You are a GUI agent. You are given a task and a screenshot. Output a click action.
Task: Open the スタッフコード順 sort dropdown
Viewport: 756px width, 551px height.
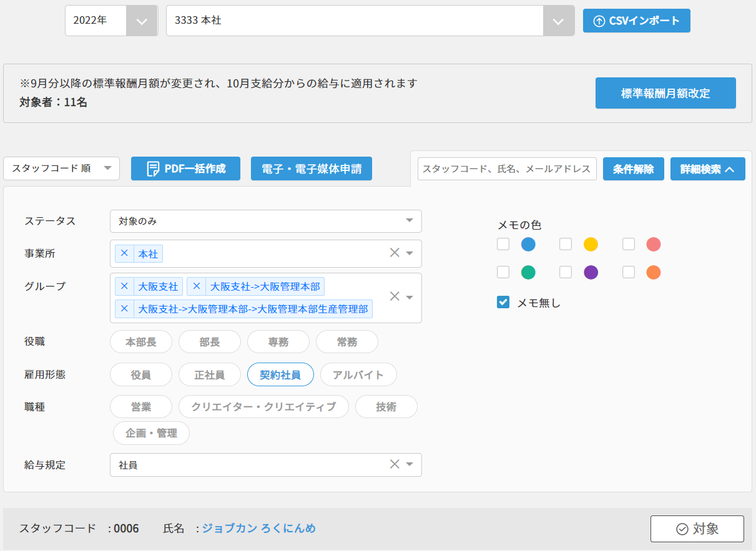tap(62, 168)
